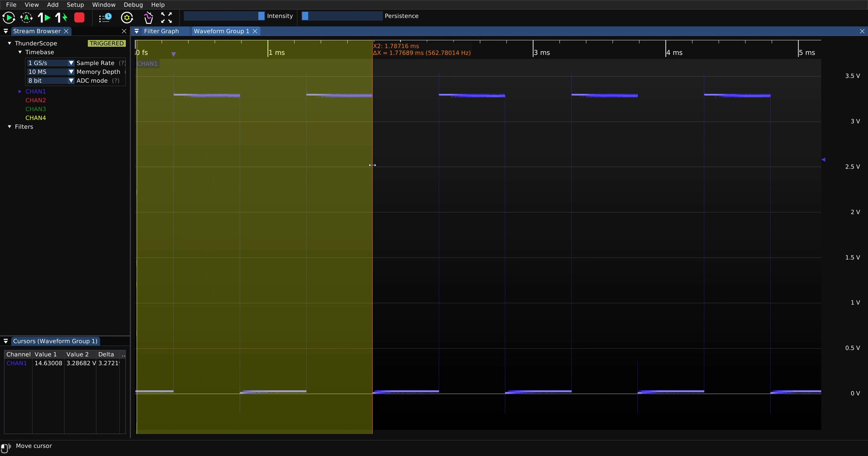This screenshot has width=868, height=456.
Task: Open the Sample Rate dropdown showing 1 GS/s
Action: pos(51,63)
